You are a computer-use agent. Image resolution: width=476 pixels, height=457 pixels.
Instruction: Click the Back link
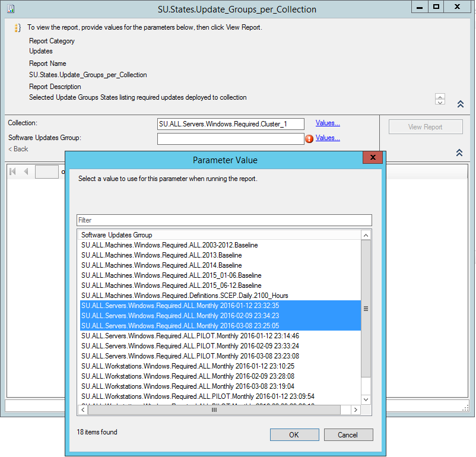[x=18, y=149]
